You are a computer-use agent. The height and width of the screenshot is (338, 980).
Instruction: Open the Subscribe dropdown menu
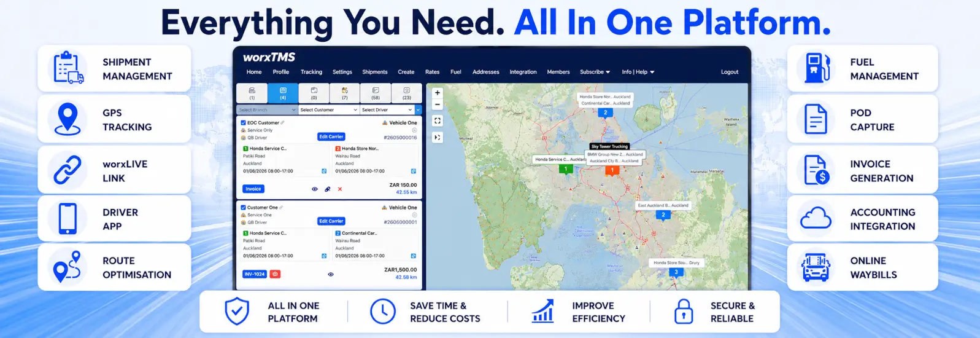coord(595,72)
